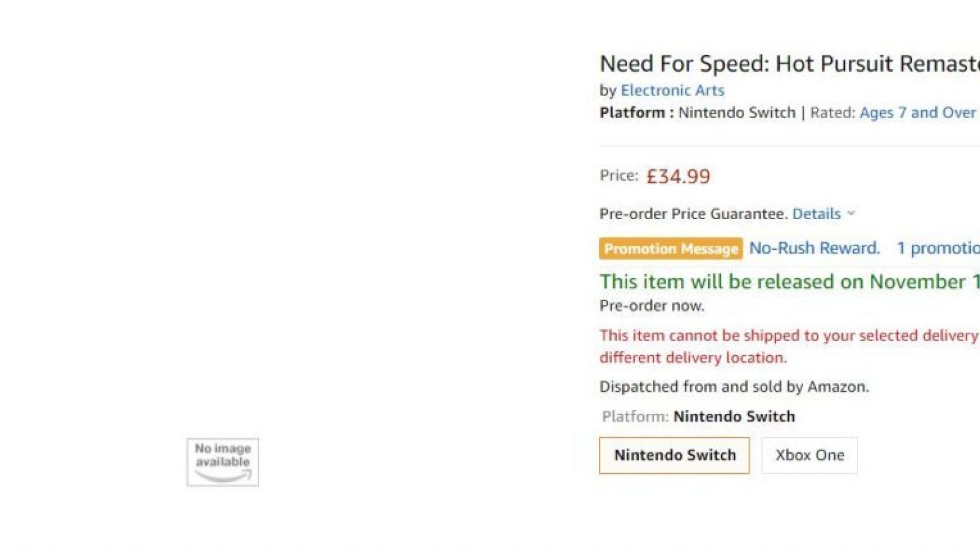Click the 'No image available' product thumbnail
980x551 pixels.
coord(223,462)
